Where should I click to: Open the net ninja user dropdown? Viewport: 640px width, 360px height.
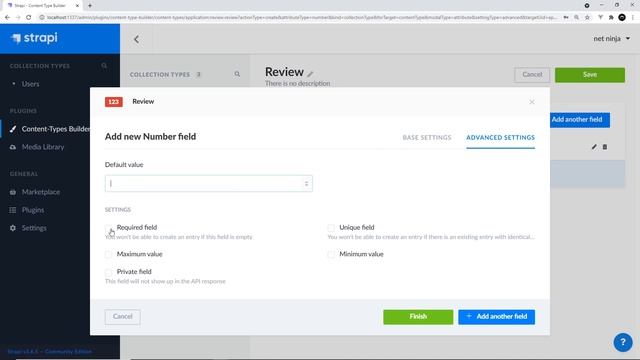click(x=612, y=38)
